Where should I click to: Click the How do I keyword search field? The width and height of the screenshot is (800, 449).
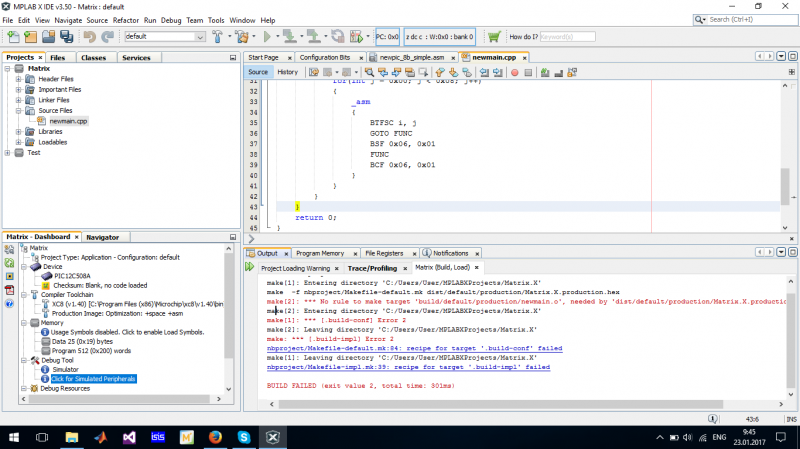567,37
